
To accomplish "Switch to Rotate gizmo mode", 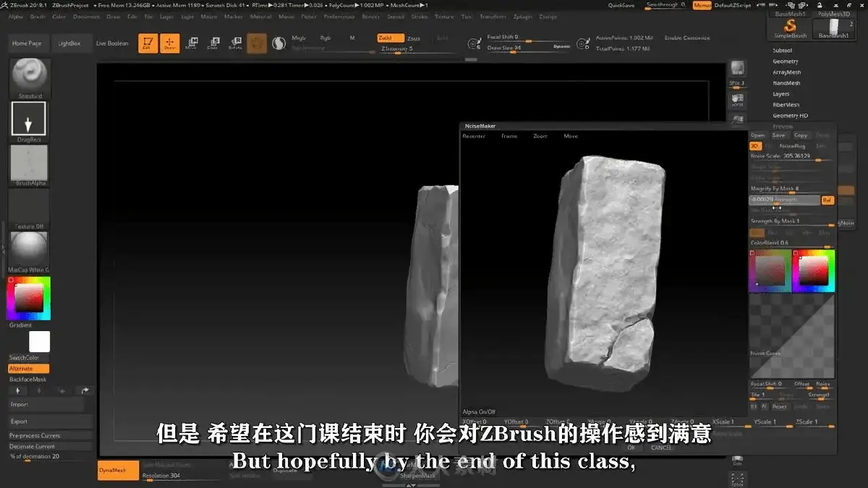I will tap(235, 43).
